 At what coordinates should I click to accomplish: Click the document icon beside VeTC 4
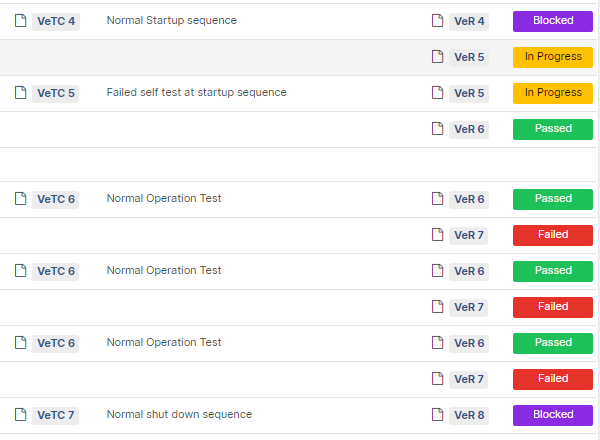[x=21, y=21]
